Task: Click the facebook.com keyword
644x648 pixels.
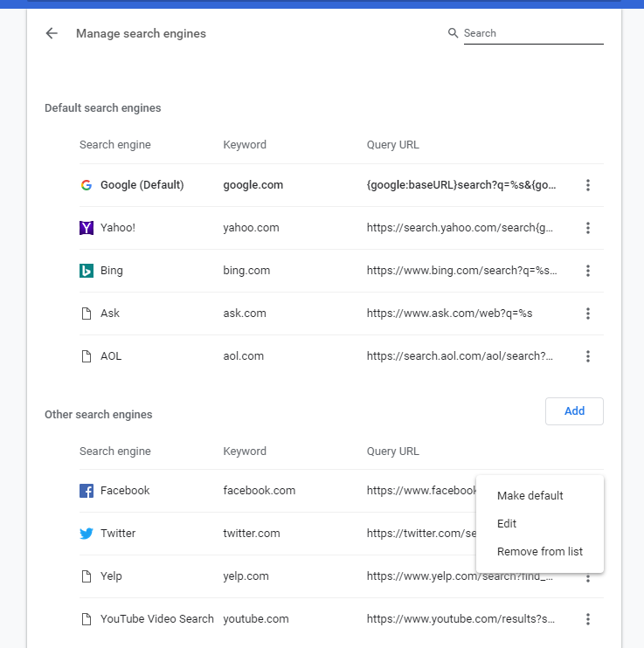Action: (260, 491)
